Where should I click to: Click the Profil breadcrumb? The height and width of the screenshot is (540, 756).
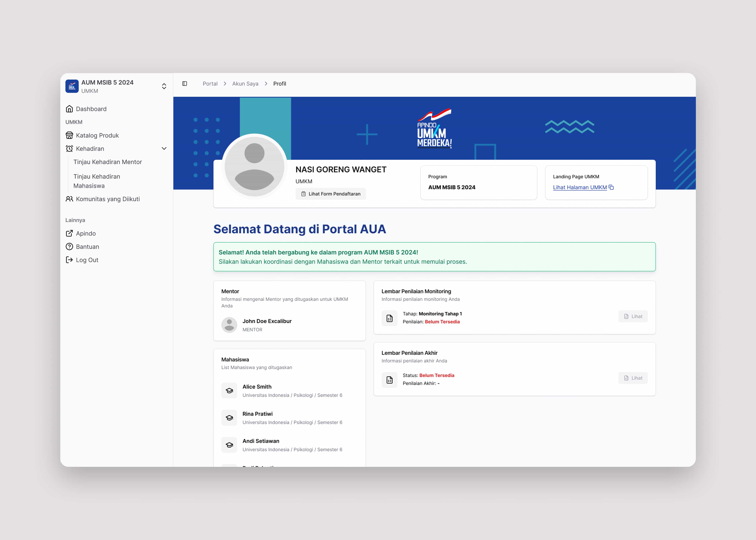click(x=280, y=83)
